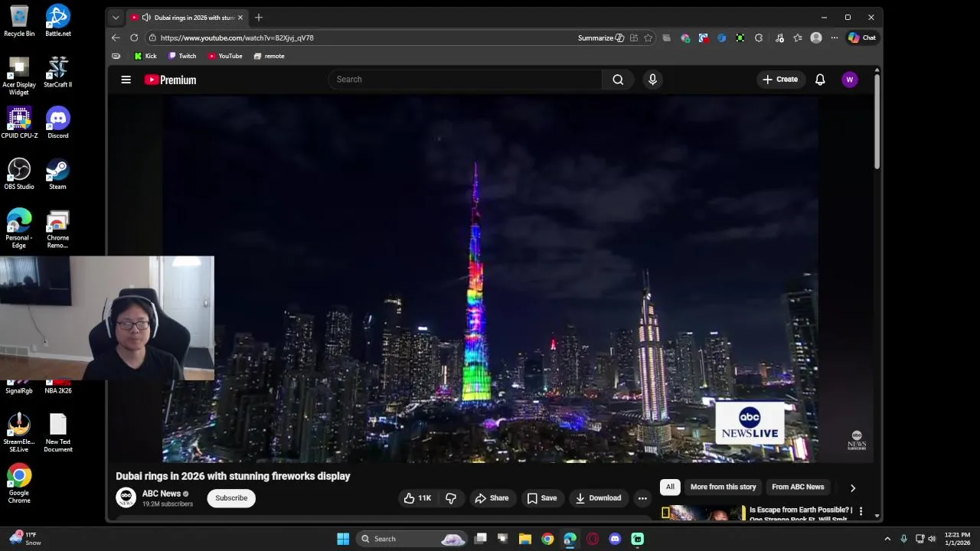Open Recycle Bin on desktop
The width and height of the screenshot is (980, 551).
pyautogui.click(x=19, y=21)
